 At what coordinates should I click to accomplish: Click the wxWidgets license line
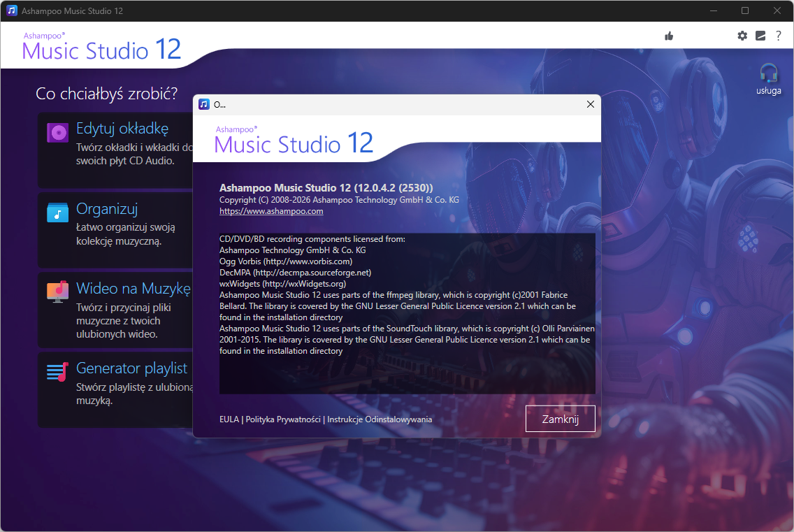point(282,284)
